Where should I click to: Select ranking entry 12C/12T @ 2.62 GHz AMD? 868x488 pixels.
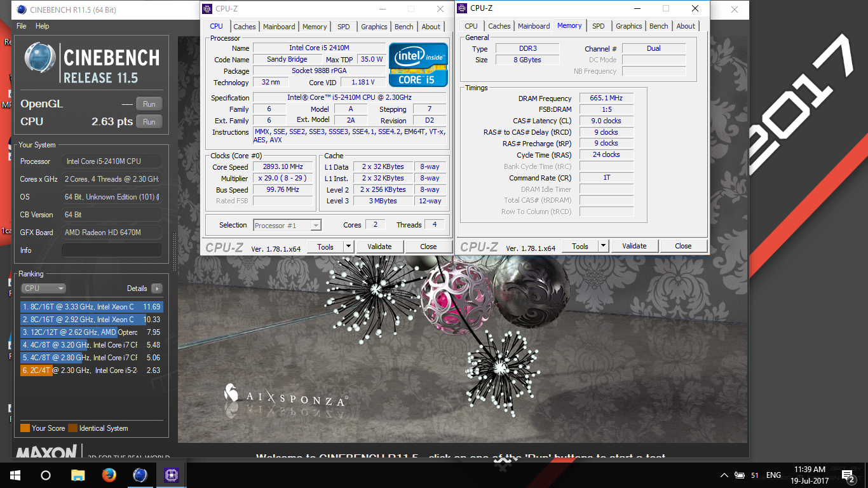(x=92, y=332)
